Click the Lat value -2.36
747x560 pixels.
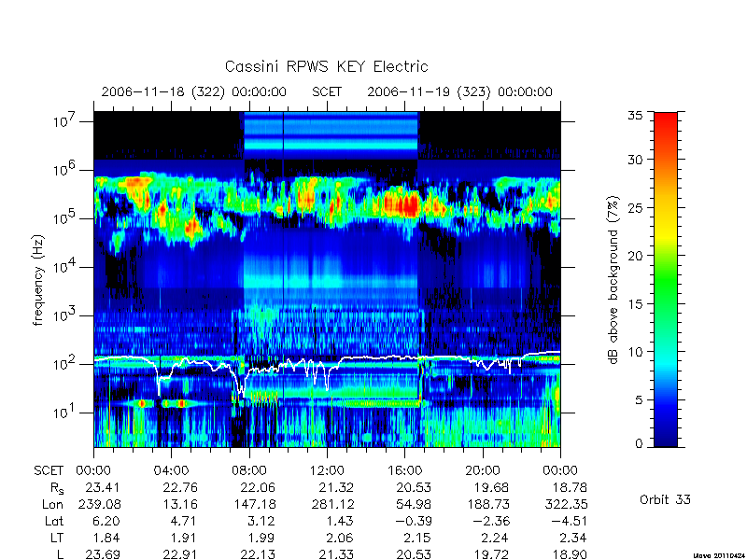pos(491,521)
